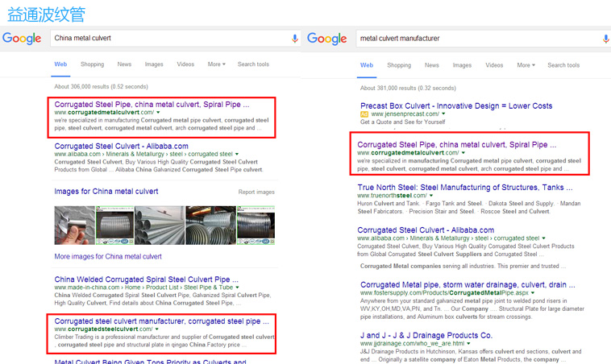Open Images tab in right results page
This screenshot has height=364, width=611.
click(x=462, y=65)
